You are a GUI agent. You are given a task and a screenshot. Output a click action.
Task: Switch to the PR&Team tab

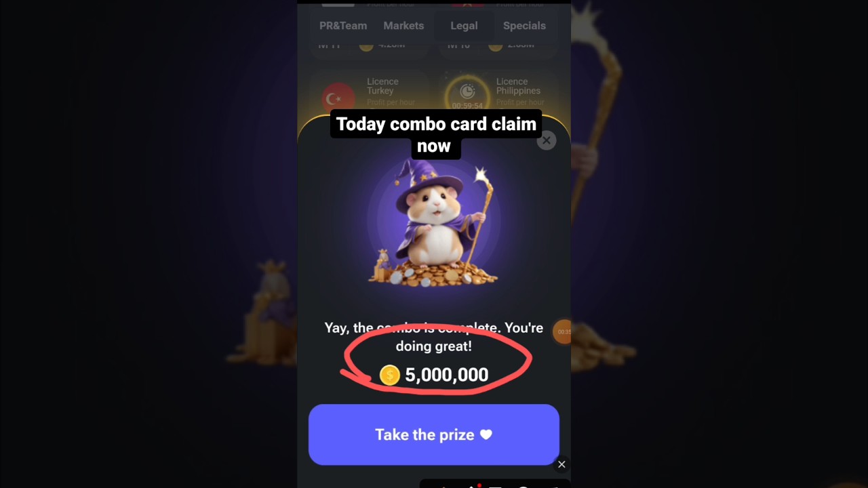[x=343, y=26]
